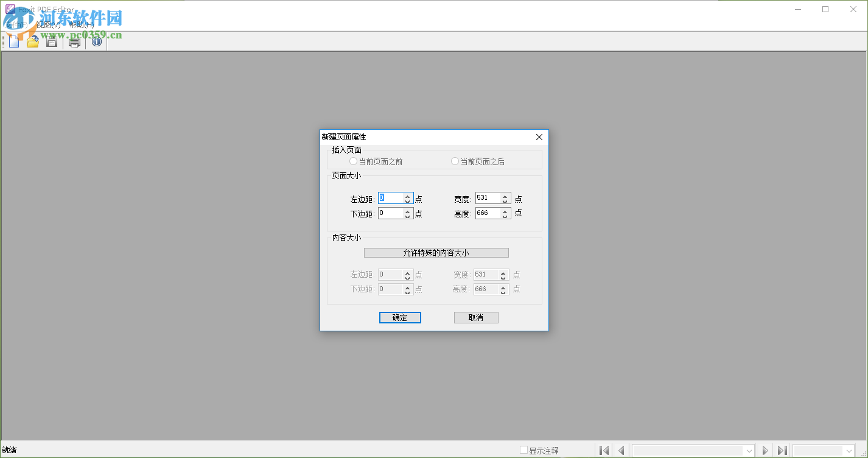The height and width of the screenshot is (458, 868).
Task: Open the about info icon on the toolbar
Action: coord(96,41)
